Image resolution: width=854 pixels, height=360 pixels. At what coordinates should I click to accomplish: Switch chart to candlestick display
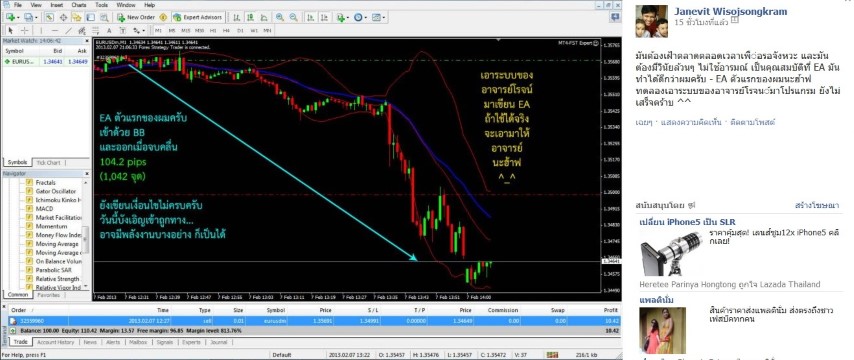(x=250, y=17)
